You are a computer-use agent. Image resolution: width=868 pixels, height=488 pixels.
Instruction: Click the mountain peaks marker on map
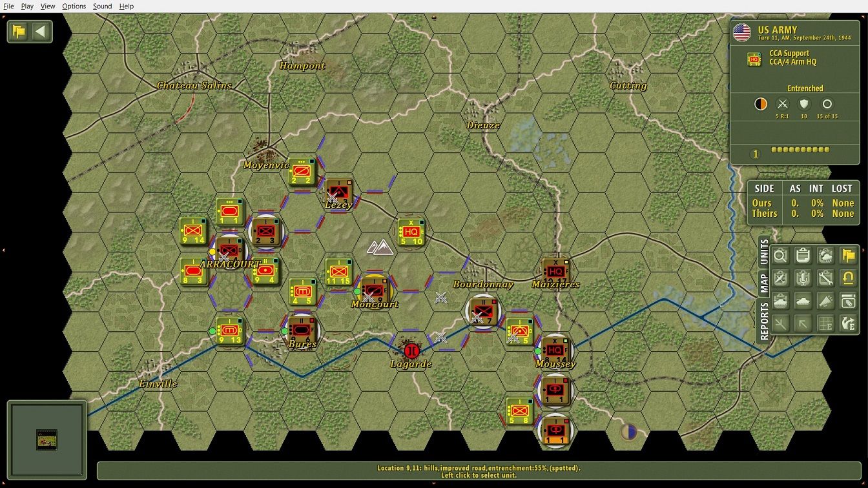[380, 247]
